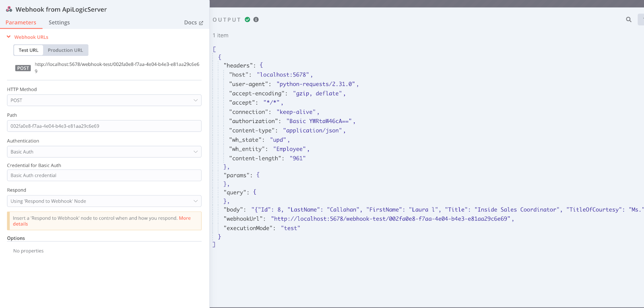Select the "upd" wh_state value
644x308 pixels.
click(278, 140)
